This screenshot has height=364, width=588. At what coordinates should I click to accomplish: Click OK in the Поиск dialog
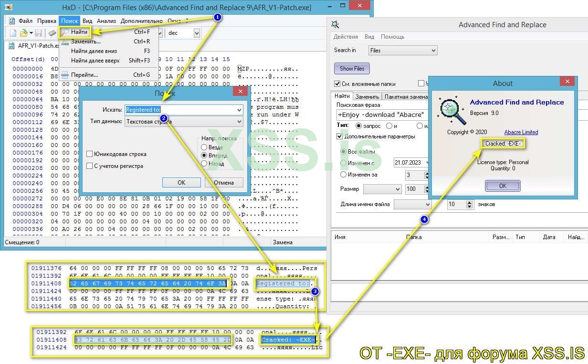tap(181, 182)
